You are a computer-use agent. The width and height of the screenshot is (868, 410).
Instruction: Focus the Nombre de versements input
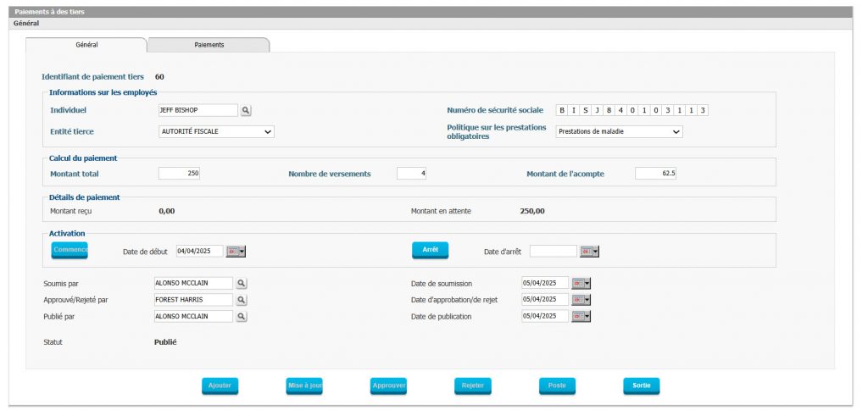click(x=412, y=174)
